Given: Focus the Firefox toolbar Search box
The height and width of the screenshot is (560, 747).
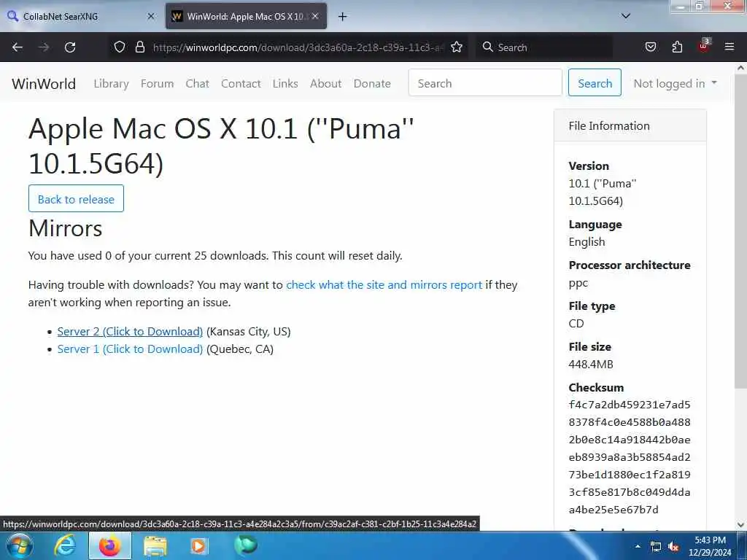Looking at the screenshot, I should (x=543, y=47).
